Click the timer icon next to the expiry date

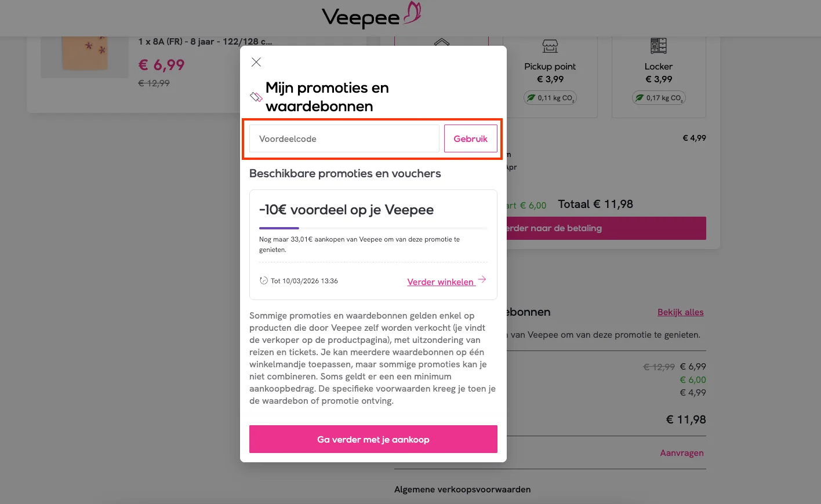263,280
